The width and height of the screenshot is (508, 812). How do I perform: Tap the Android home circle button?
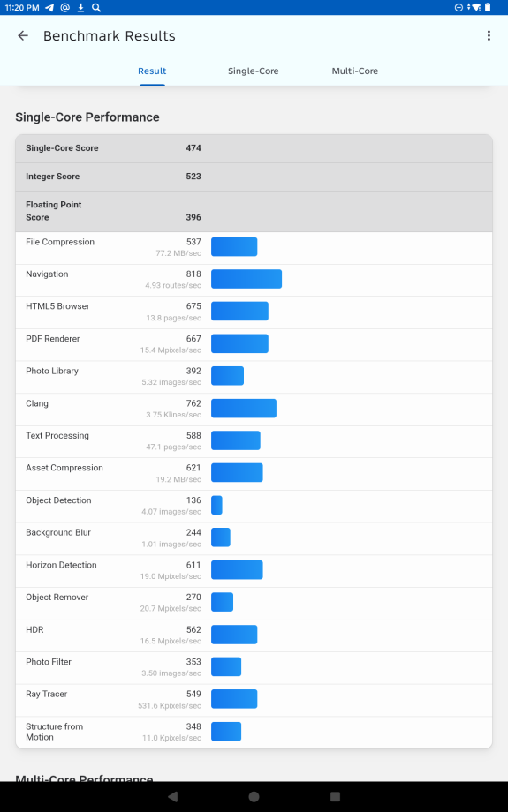pyautogui.click(x=254, y=796)
